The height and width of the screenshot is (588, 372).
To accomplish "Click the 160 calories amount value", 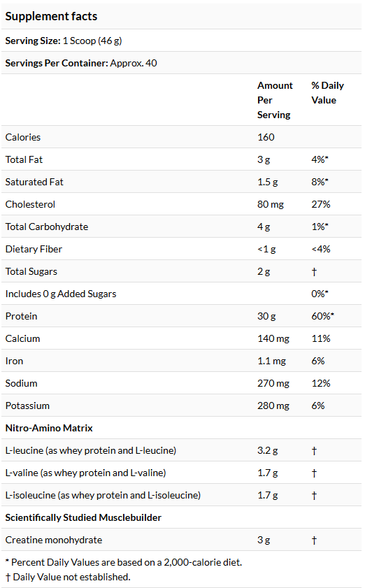I will point(266,137).
